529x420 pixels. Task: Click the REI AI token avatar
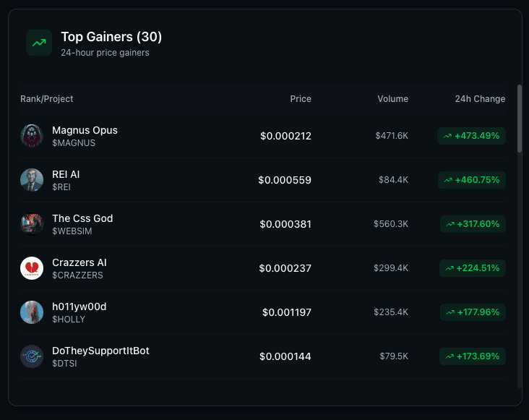pos(32,180)
